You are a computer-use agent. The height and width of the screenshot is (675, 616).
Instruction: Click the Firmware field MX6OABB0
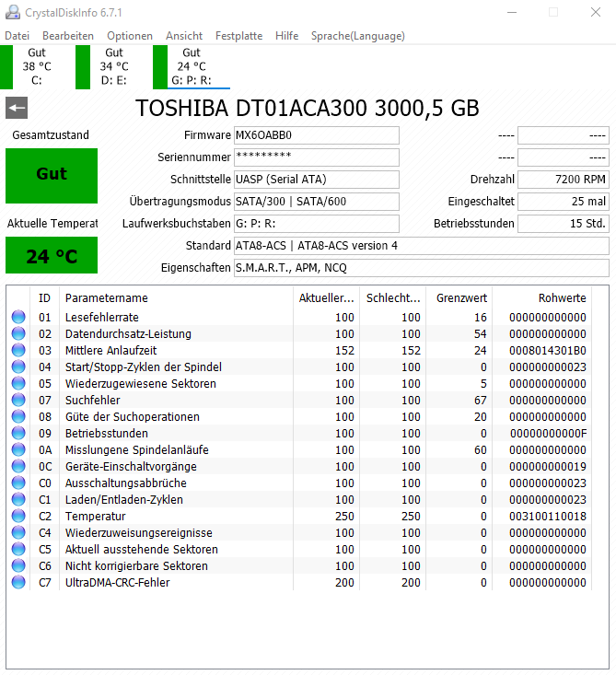[x=317, y=135]
